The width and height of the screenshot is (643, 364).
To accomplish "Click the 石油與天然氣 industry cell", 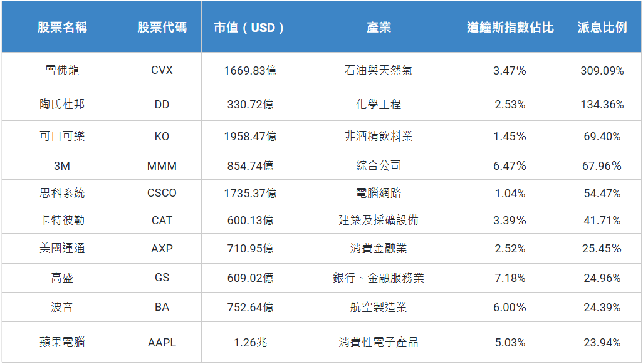I will (379, 71).
